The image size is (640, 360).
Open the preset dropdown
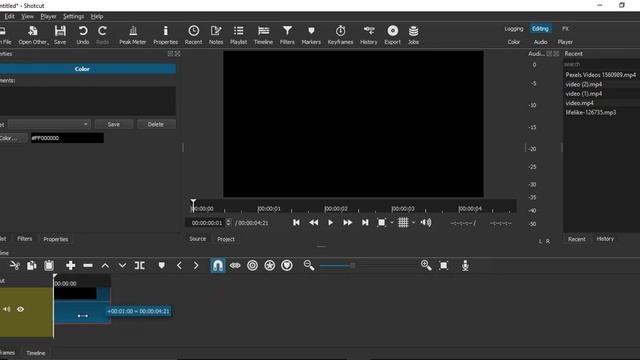click(49, 124)
